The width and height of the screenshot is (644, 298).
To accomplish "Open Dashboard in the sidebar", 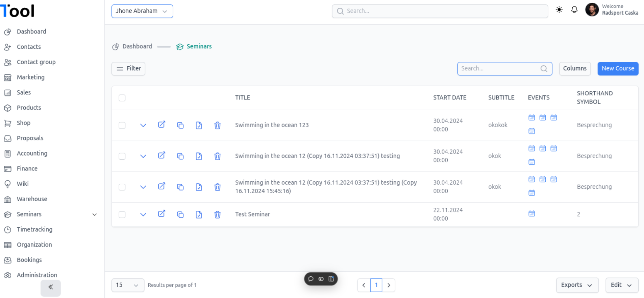I will (31, 31).
